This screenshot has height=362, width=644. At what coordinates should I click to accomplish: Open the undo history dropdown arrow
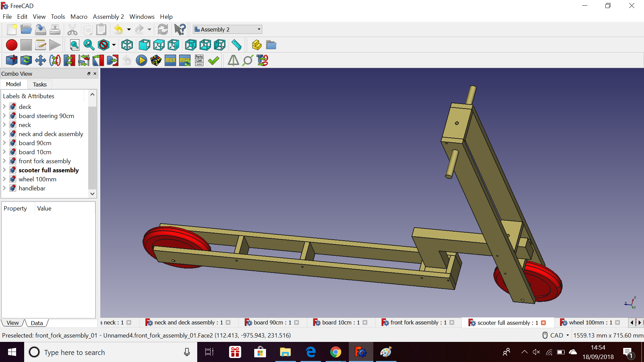(x=129, y=29)
